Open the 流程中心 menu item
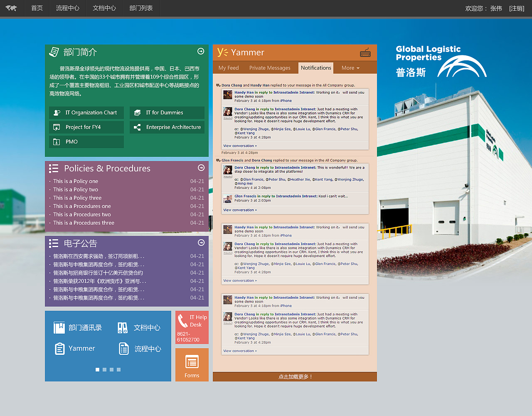This screenshot has height=416, width=532. (68, 8)
